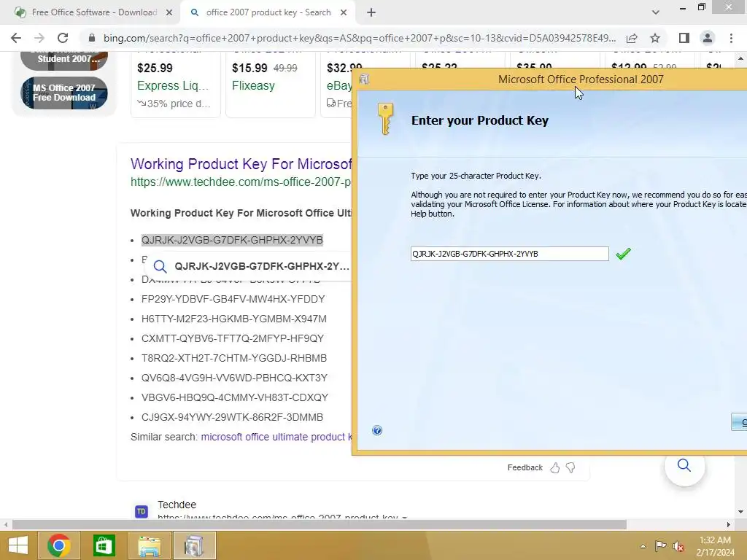Viewport: 747px width, 560px height.
Task: Select key T8RQ2-XTH2T-7CHTM-YGGDJ-RHBMB
Action: pyautogui.click(x=234, y=358)
